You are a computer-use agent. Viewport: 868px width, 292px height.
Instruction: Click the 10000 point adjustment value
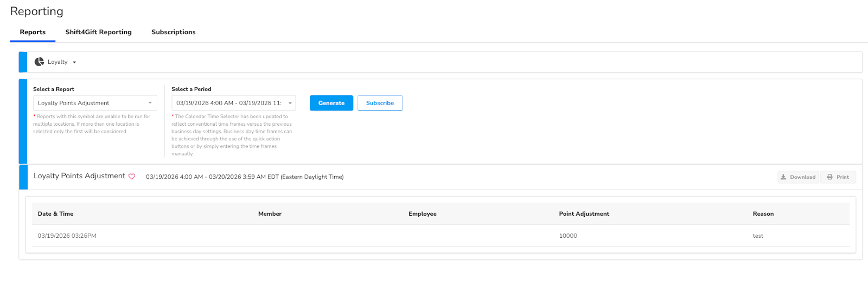coord(568,236)
